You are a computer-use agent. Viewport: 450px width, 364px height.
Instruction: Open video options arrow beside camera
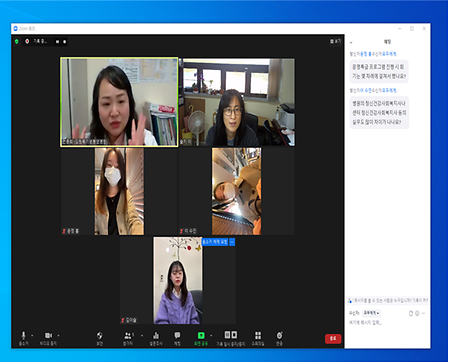click(x=59, y=335)
